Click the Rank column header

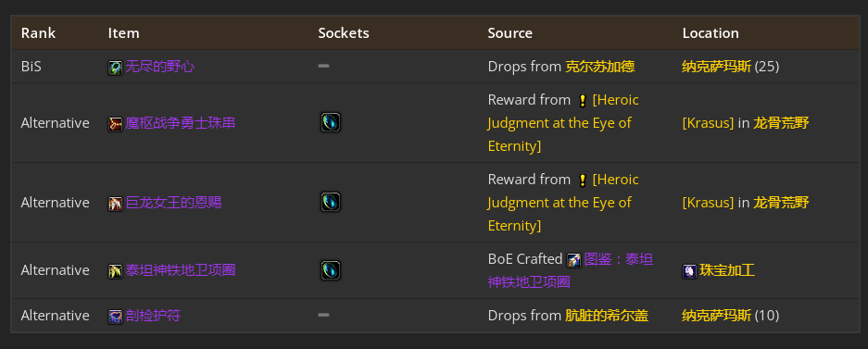click(x=38, y=32)
